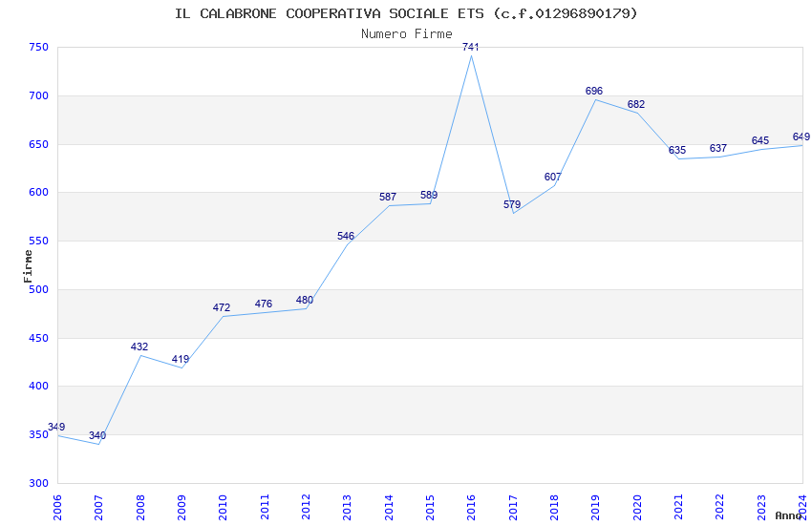Click the 500 y-axis tick label
Image resolution: width=812 pixels, height=525 pixels.
coord(38,289)
